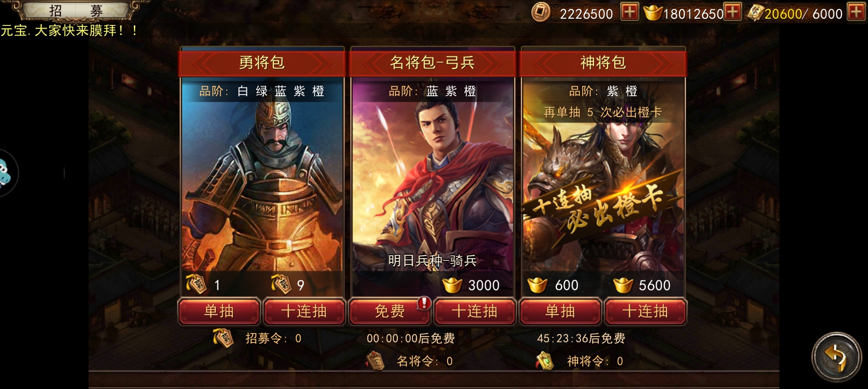Image resolution: width=868 pixels, height=389 pixels.
Task: Open the 招募 title banner
Action: click(x=76, y=10)
